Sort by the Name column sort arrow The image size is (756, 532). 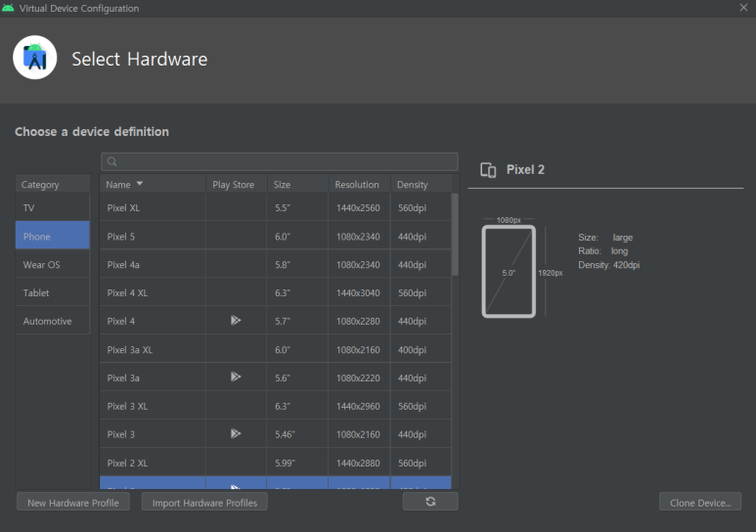click(140, 184)
